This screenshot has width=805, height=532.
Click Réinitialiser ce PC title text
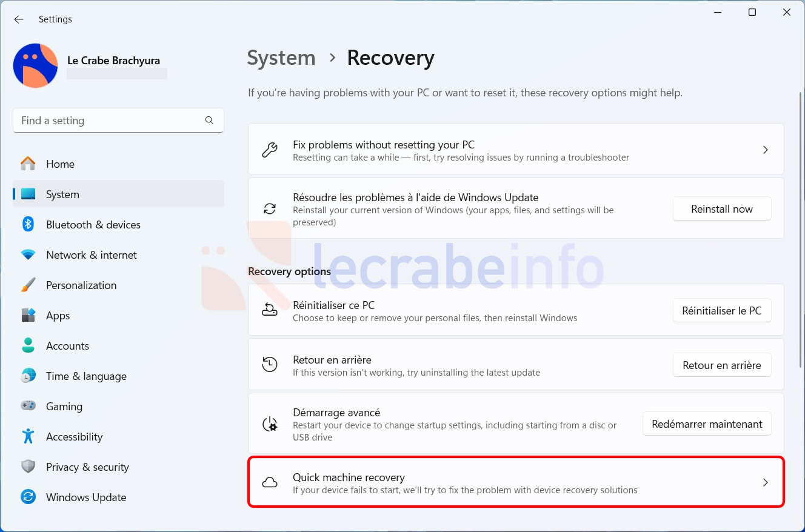[333, 305]
